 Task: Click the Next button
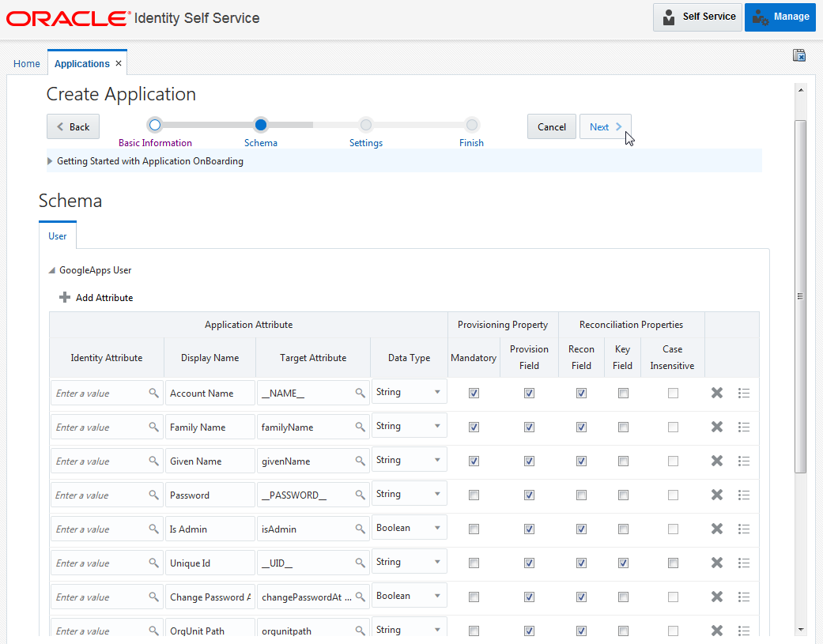[x=605, y=127]
